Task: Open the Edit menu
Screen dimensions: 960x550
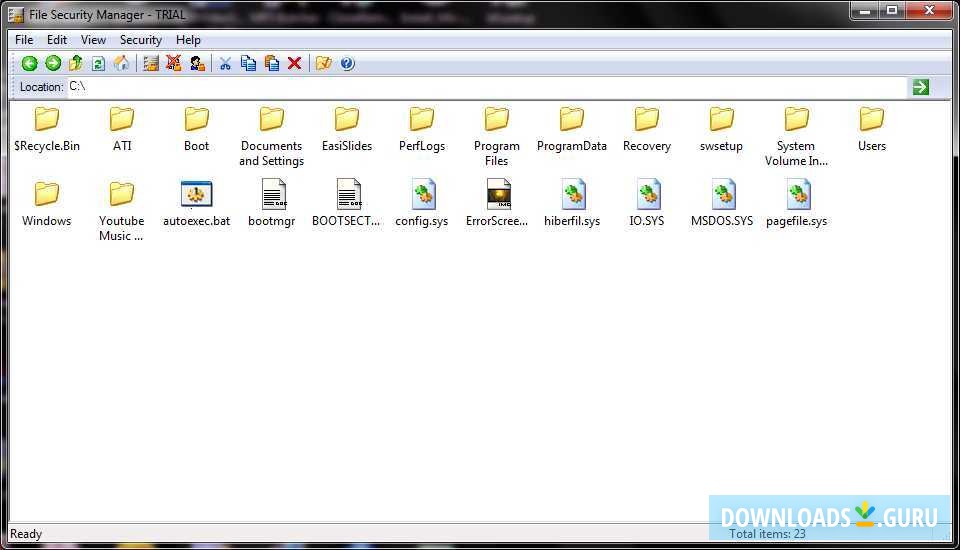Action: (x=57, y=40)
